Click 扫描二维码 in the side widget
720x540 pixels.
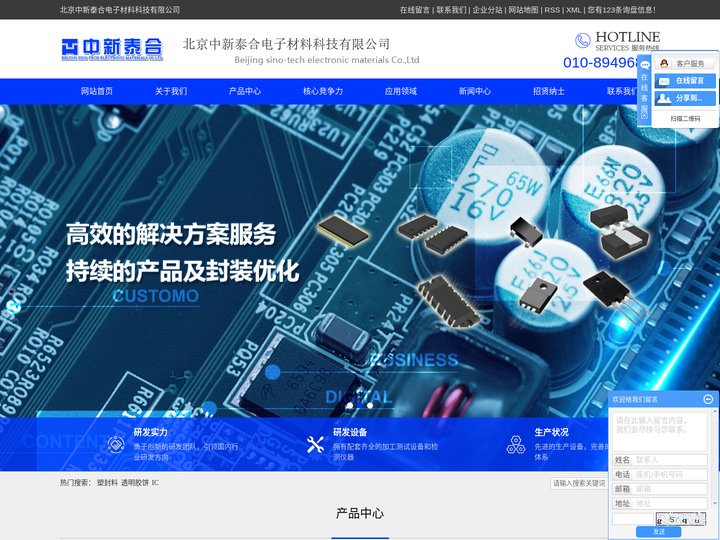coord(685,118)
